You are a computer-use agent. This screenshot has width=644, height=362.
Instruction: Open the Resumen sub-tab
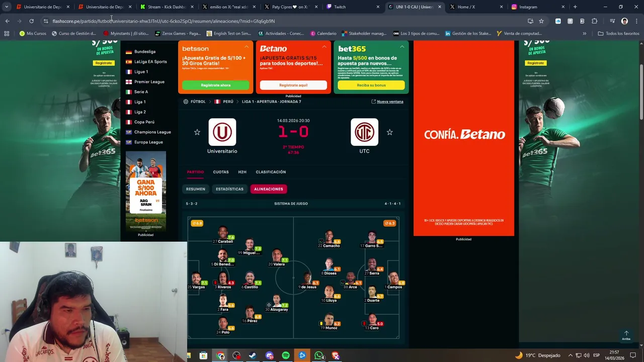pyautogui.click(x=196, y=189)
